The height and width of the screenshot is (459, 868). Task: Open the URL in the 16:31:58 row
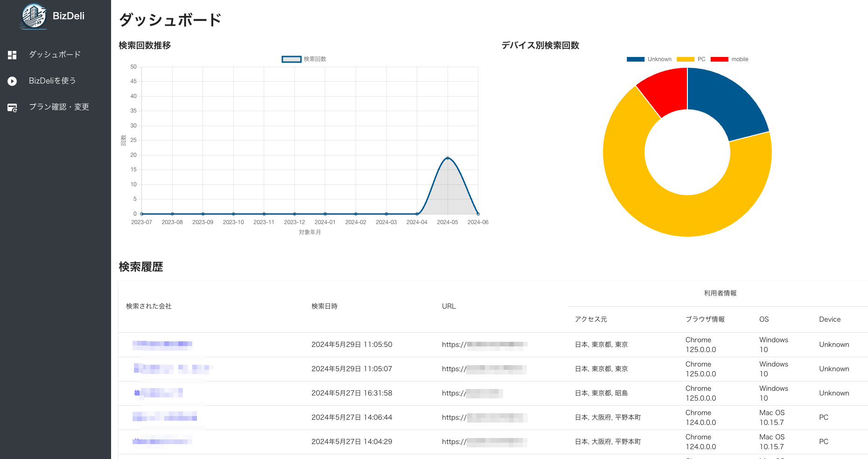472,393
